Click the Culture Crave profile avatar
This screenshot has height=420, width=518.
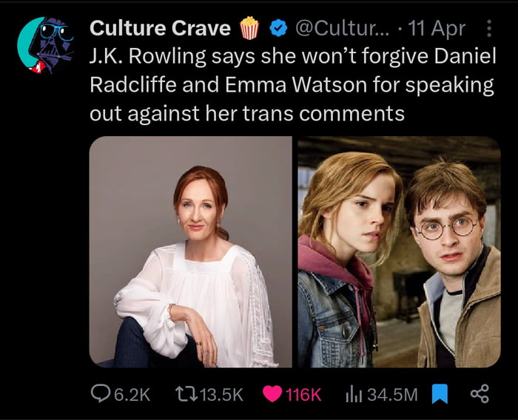point(45,46)
